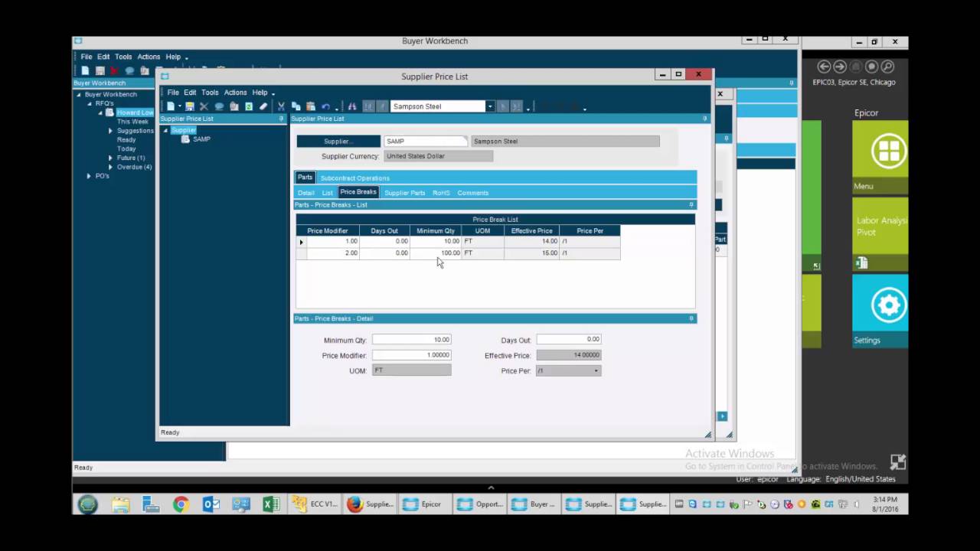Click the scissors Cut icon
The image size is (980, 551).
click(x=281, y=106)
